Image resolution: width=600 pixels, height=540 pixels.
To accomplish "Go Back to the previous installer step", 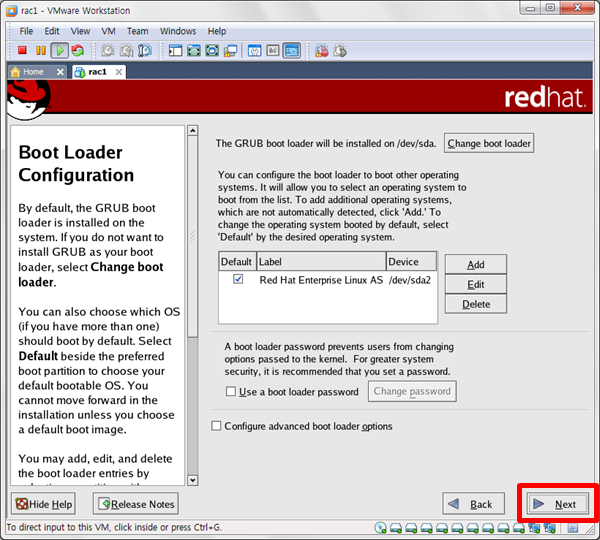I will click(x=473, y=504).
